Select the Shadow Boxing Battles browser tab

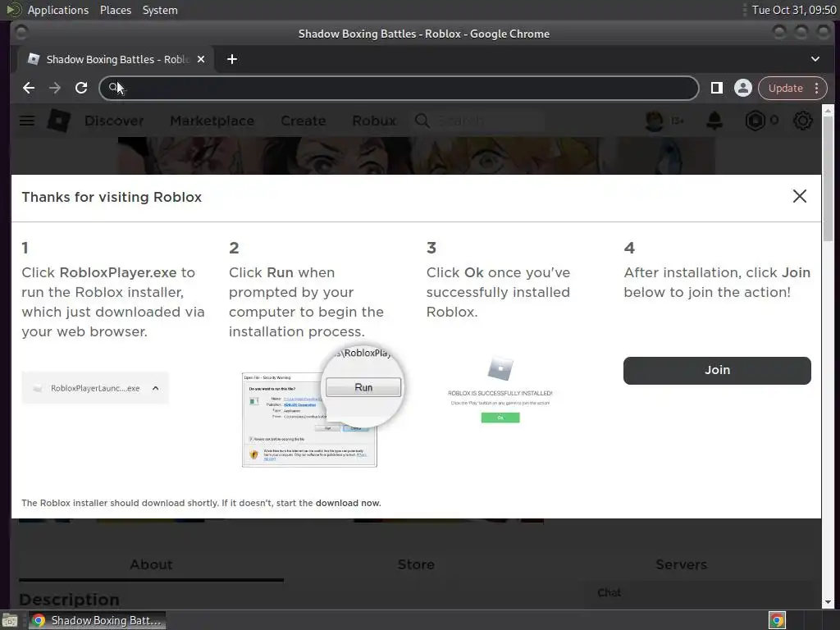pos(116,59)
